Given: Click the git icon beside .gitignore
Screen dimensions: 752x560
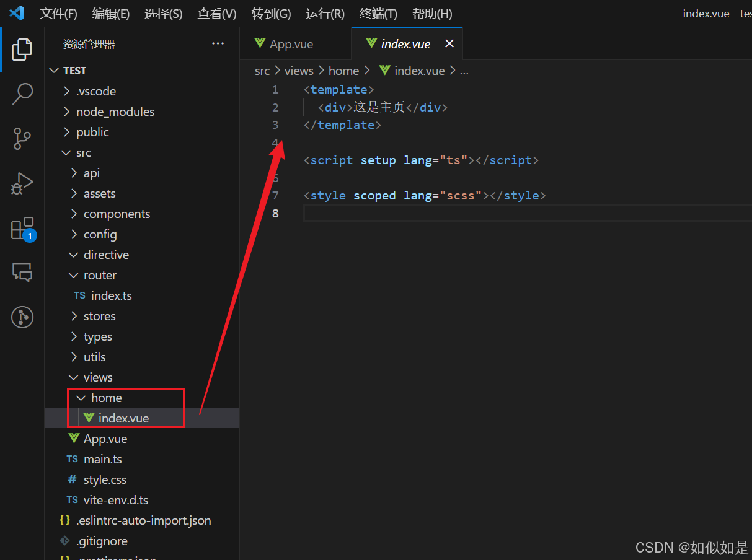Looking at the screenshot, I should [x=64, y=541].
